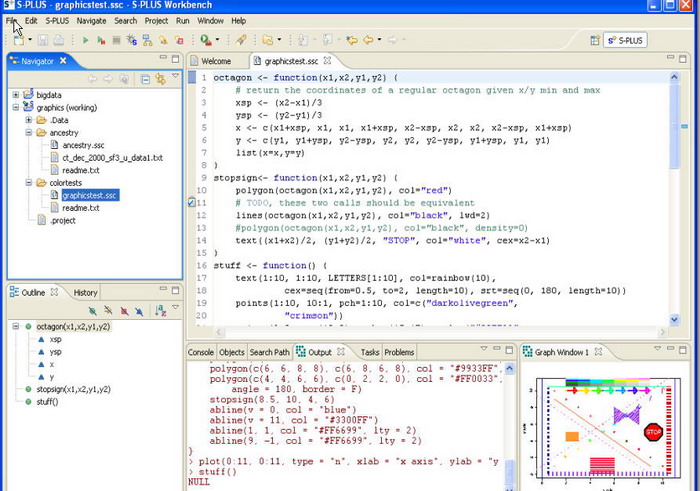Collapse the ancestry folder node
The height and width of the screenshot is (491, 700).
29,133
